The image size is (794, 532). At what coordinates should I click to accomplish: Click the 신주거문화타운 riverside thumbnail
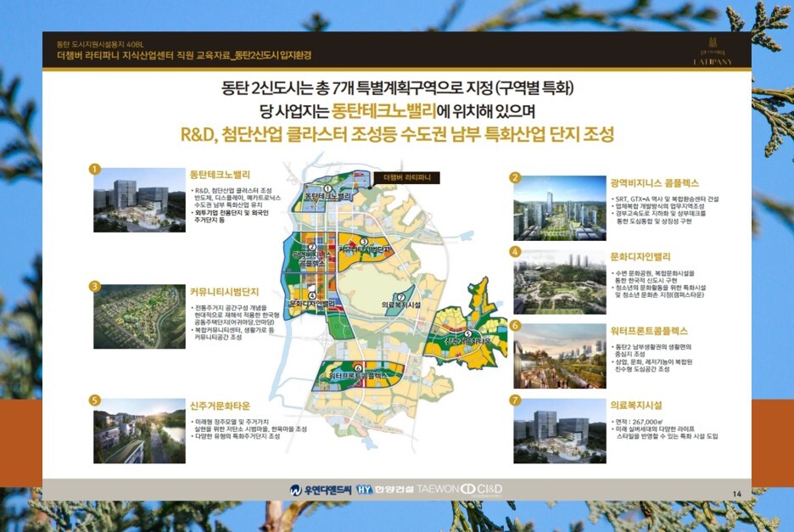click(139, 431)
